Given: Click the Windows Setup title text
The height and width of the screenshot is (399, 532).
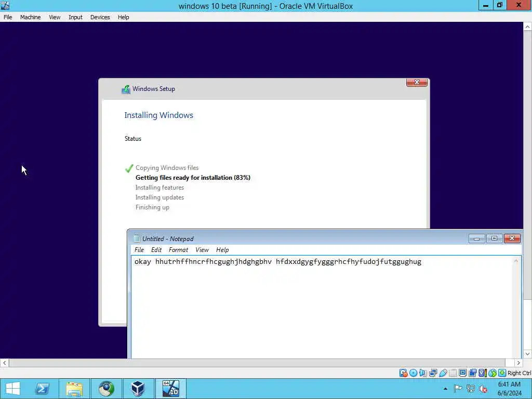Looking at the screenshot, I should click(153, 89).
